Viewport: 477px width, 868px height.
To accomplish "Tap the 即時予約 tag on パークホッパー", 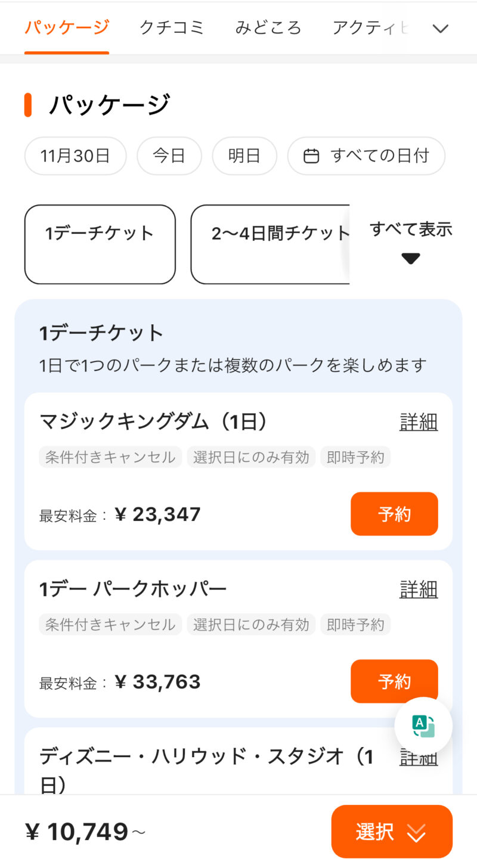I will (x=355, y=624).
